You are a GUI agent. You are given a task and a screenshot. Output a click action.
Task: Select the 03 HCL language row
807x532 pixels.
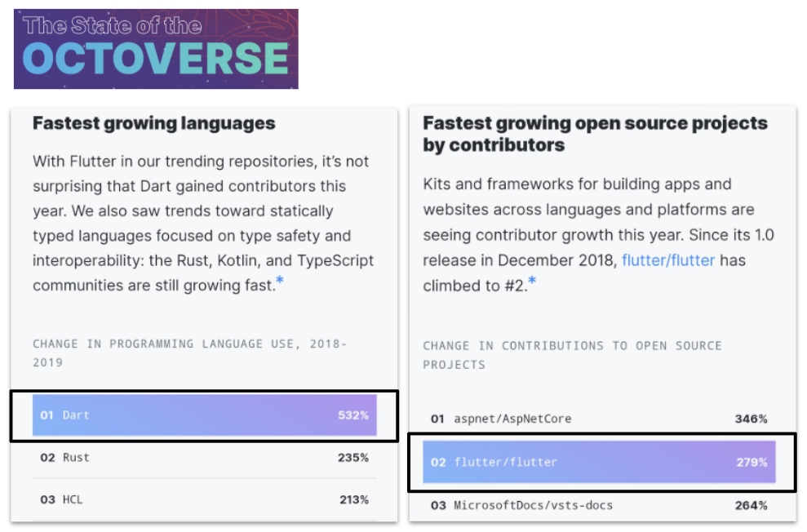click(204, 499)
